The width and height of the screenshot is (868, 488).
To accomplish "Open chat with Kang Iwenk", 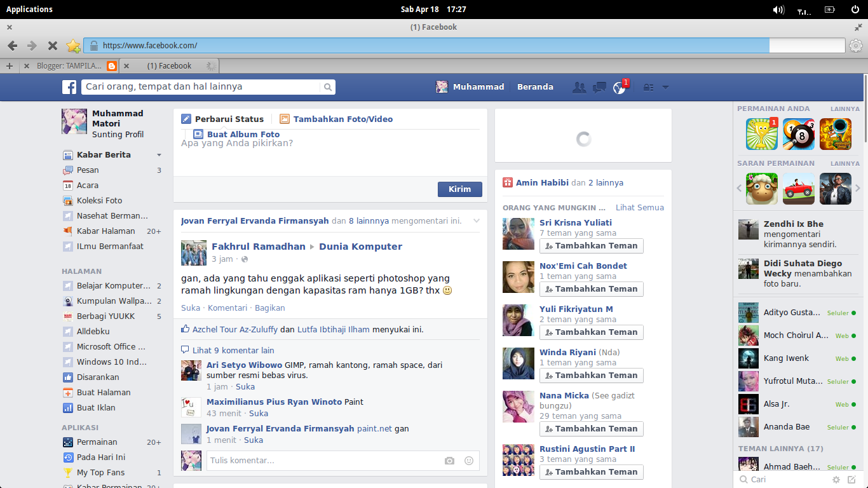I will pyautogui.click(x=797, y=358).
